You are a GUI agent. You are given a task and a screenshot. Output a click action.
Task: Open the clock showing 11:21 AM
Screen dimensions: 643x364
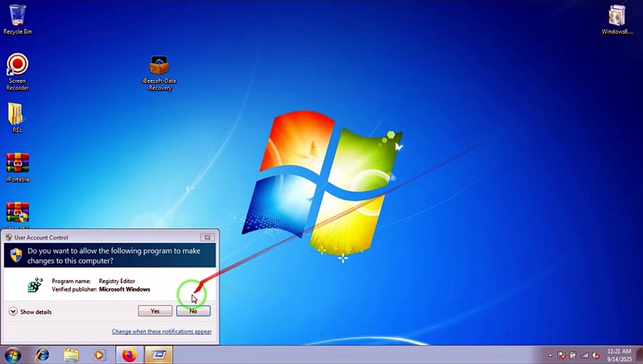[x=619, y=355]
